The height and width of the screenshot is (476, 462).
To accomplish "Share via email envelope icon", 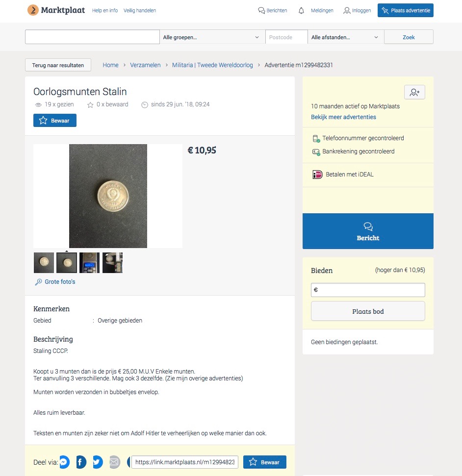I will [114, 462].
